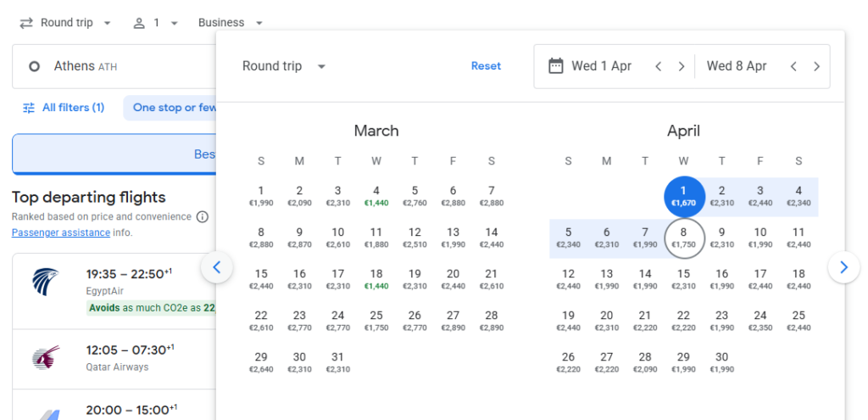Click the swap arrows icon beside Round trip
The height and width of the screenshot is (420, 868).
pos(26,23)
